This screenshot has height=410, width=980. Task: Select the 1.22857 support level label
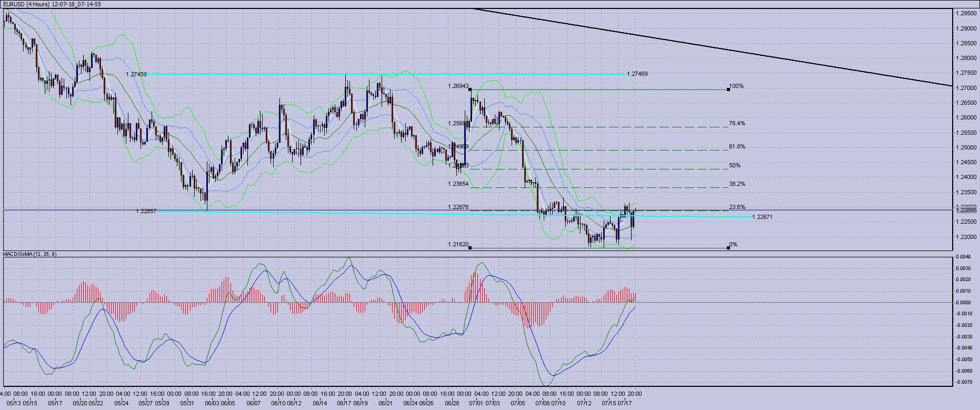(146, 211)
